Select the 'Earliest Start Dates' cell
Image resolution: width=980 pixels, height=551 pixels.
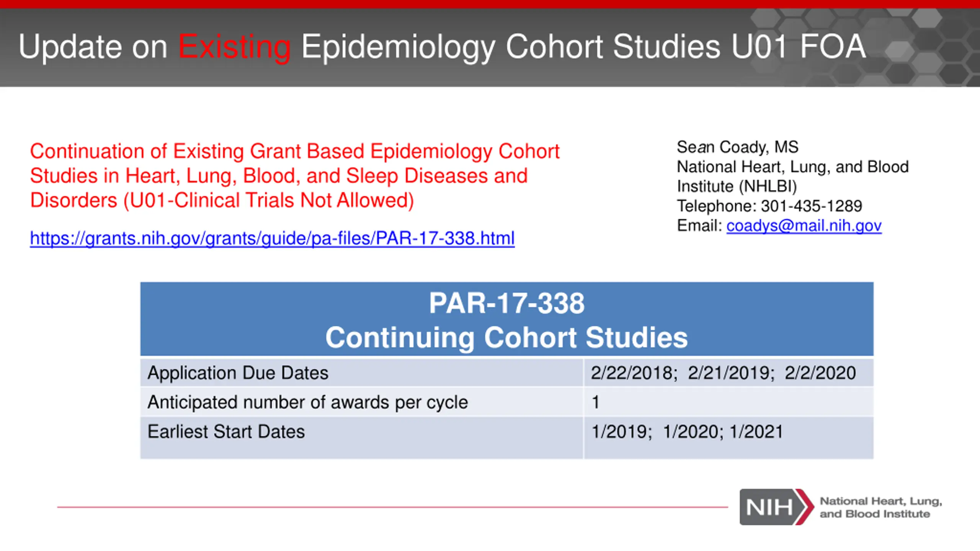click(361, 438)
